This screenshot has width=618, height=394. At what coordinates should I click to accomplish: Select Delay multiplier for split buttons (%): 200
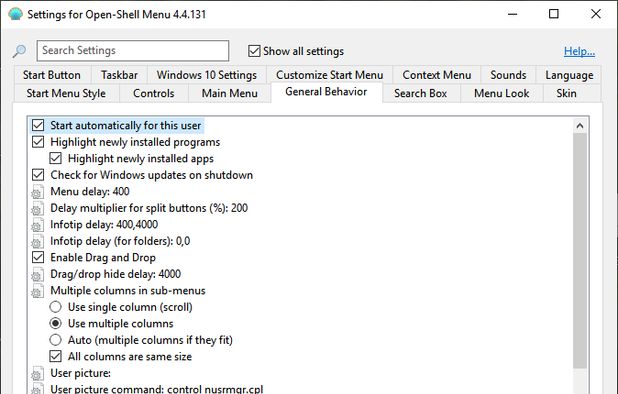149,208
